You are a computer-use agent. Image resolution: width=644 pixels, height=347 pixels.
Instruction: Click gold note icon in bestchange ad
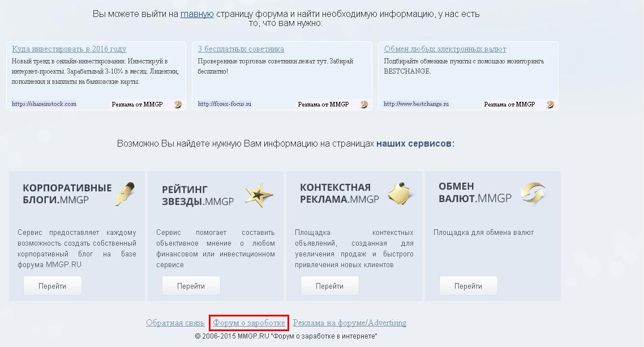[x=551, y=104]
